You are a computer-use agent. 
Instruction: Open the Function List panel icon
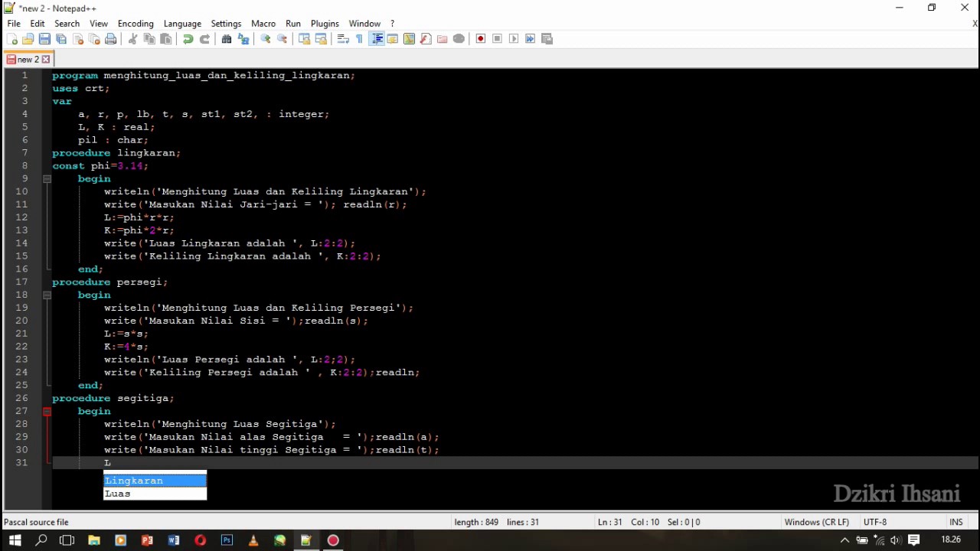pos(426,39)
